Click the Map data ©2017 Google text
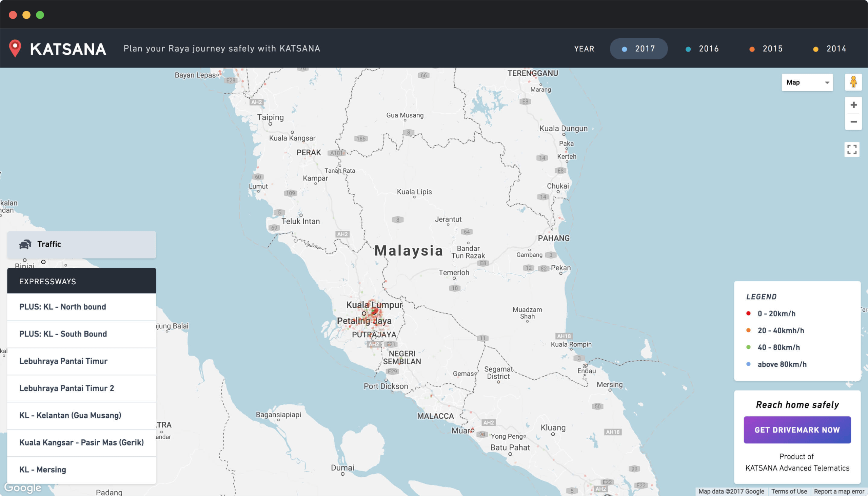This screenshot has width=868, height=496. coord(731,492)
